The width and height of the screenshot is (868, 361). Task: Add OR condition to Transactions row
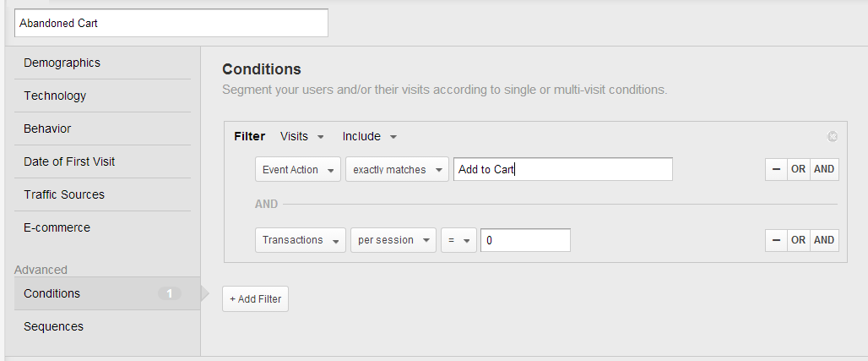click(798, 240)
